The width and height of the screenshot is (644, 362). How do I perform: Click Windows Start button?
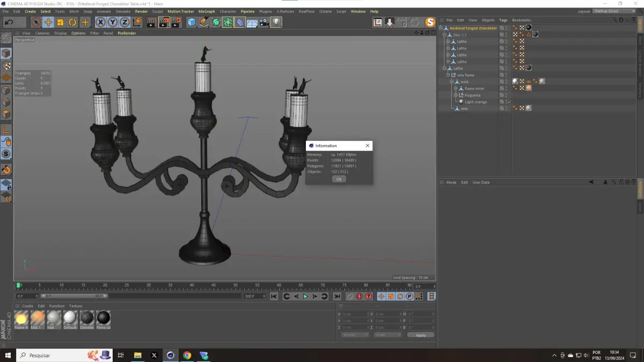coord(8,355)
